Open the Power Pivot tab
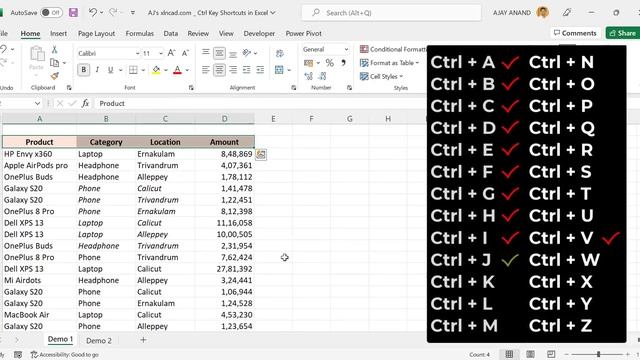 pyautogui.click(x=304, y=33)
